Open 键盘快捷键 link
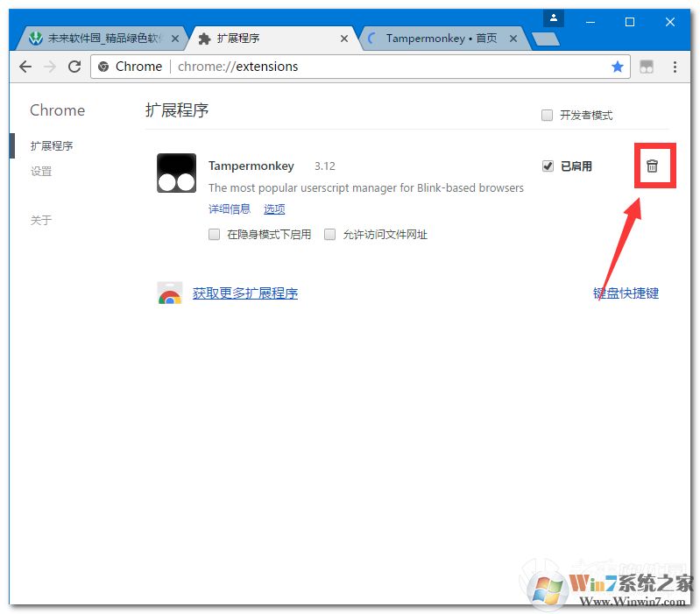This screenshot has width=700, height=614. [626, 293]
